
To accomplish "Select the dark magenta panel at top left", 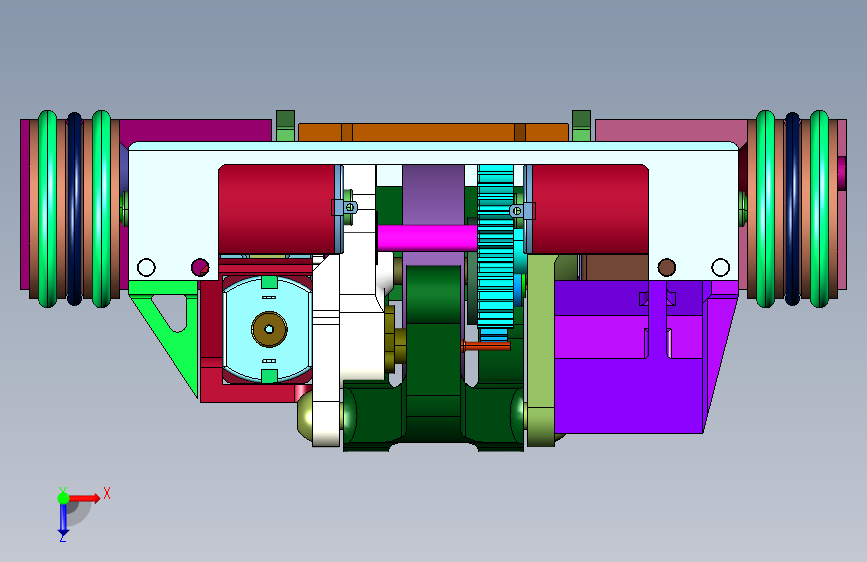I will click(x=196, y=130).
